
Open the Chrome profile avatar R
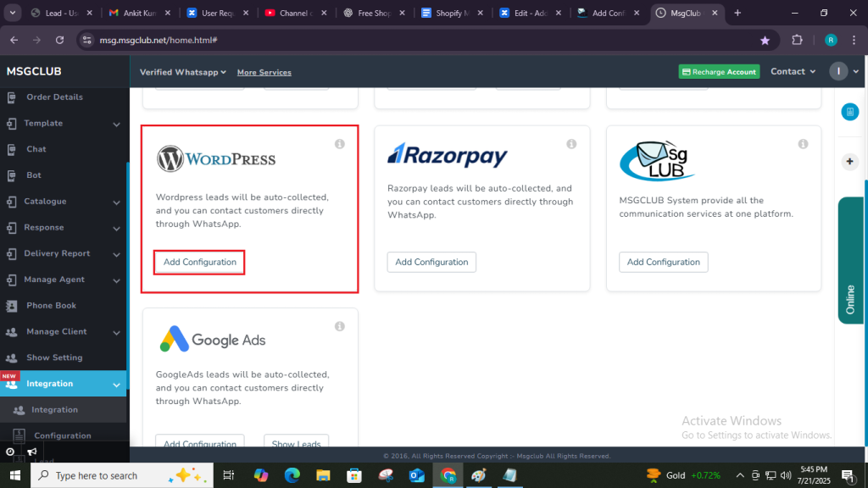tap(831, 40)
